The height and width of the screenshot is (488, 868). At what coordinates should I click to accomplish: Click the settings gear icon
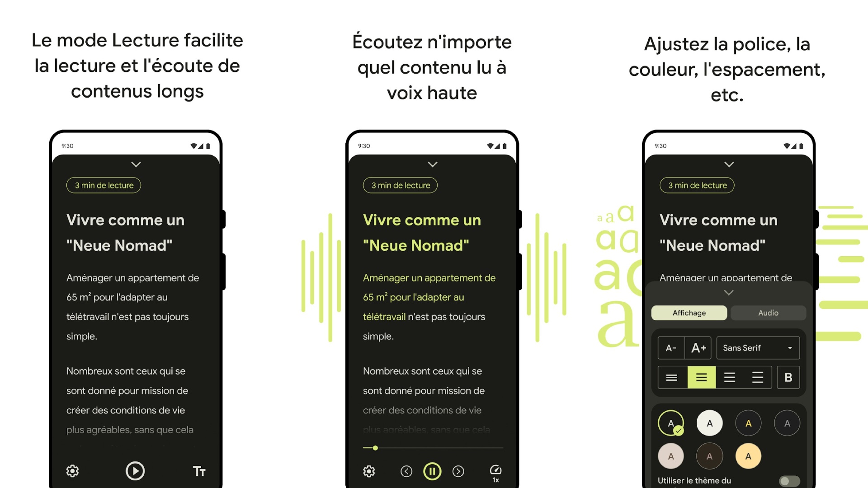[x=71, y=471]
